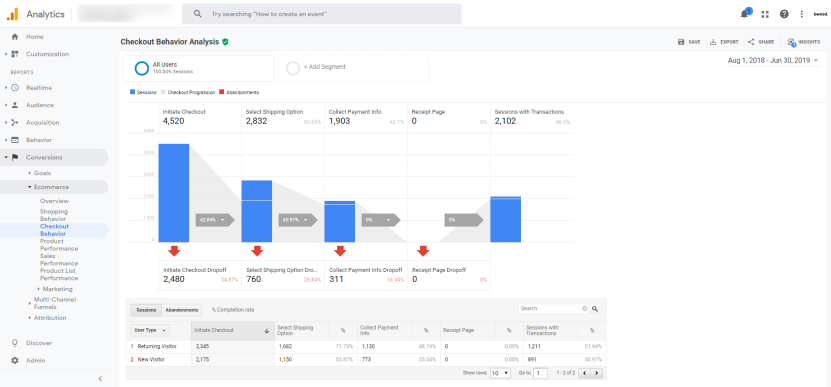Viewport: 831px width, 387px height.
Task: Click the Realtime clock icon
Action: [x=15, y=87]
